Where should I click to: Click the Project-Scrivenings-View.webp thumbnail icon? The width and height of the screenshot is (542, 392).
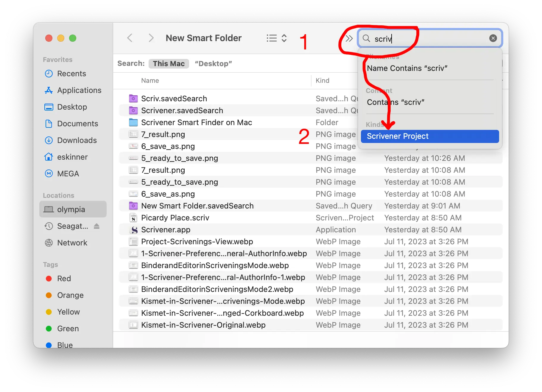(133, 242)
